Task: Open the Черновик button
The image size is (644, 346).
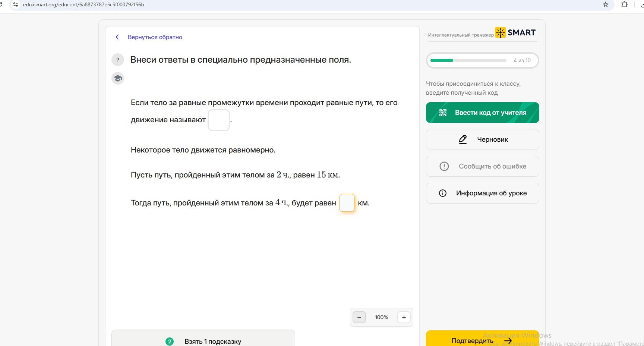Action: click(483, 139)
